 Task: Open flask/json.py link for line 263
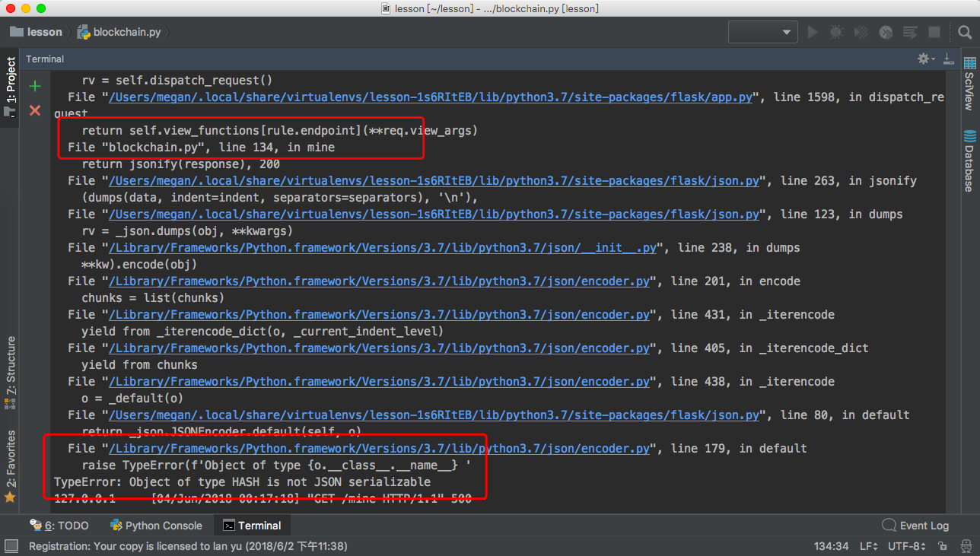pyautogui.click(x=434, y=180)
